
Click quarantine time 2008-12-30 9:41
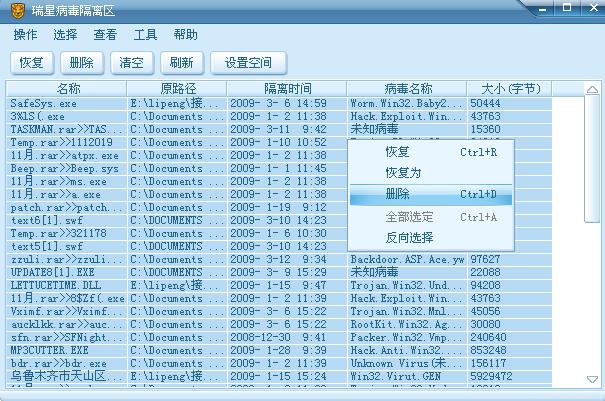[x=279, y=337]
